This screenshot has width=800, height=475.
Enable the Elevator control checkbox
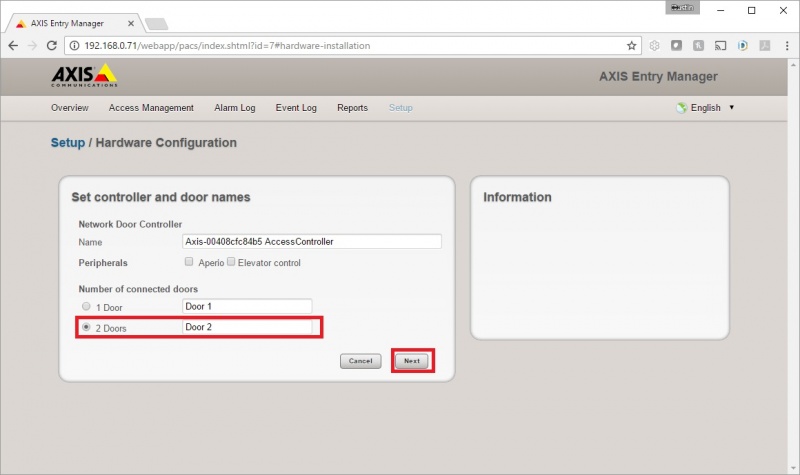tap(231, 262)
